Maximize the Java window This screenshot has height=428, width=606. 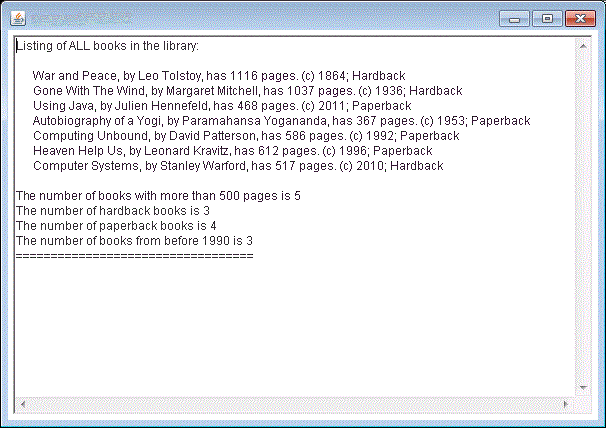tap(547, 19)
